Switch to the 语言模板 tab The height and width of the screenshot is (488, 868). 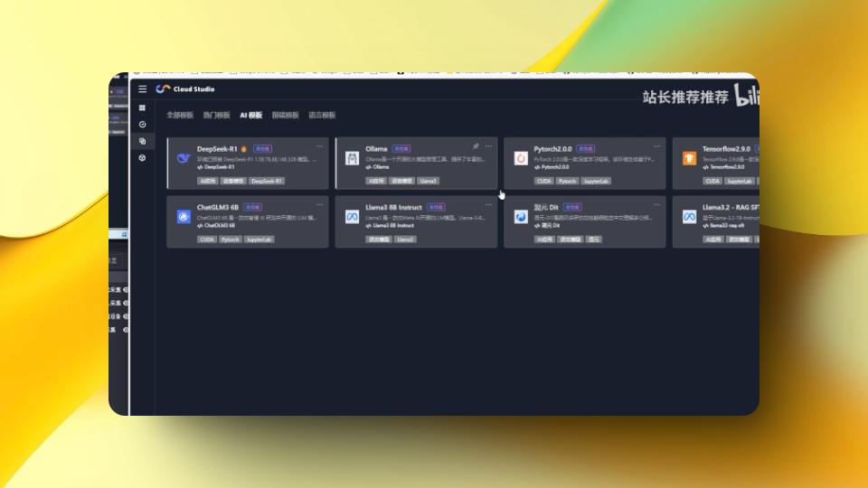pos(322,116)
